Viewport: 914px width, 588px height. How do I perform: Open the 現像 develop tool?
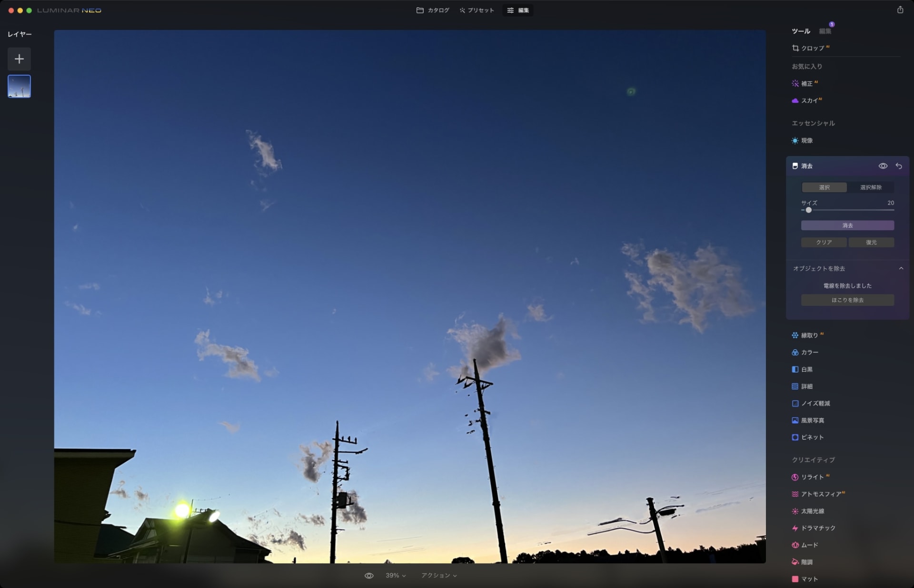[x=806, y=140]
